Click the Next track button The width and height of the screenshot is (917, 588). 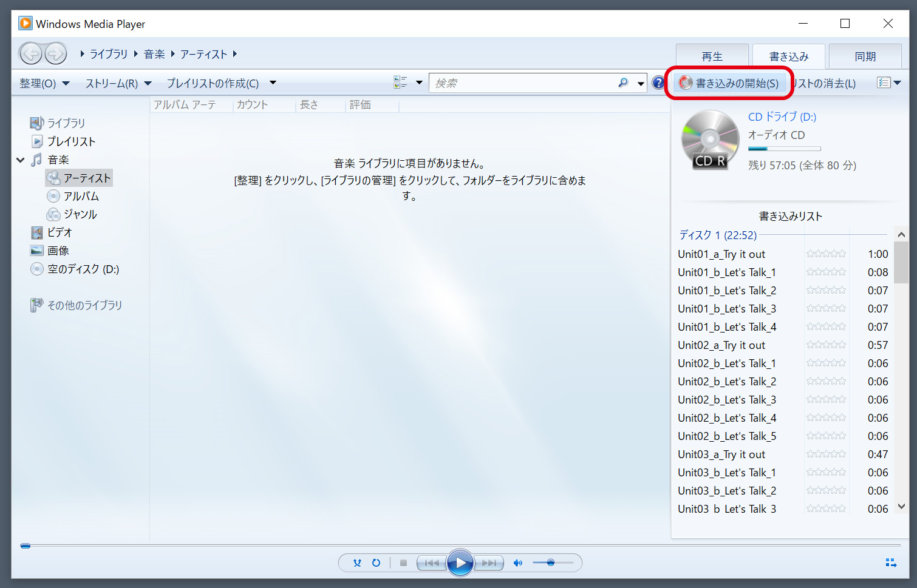(x=489, y=563)
